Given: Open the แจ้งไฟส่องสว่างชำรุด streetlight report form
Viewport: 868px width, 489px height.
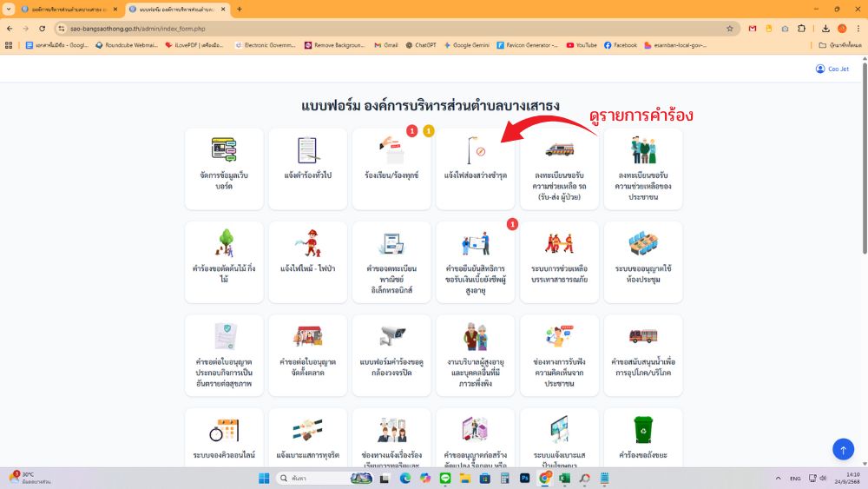Looking at the screenshot, I should 475,169.
